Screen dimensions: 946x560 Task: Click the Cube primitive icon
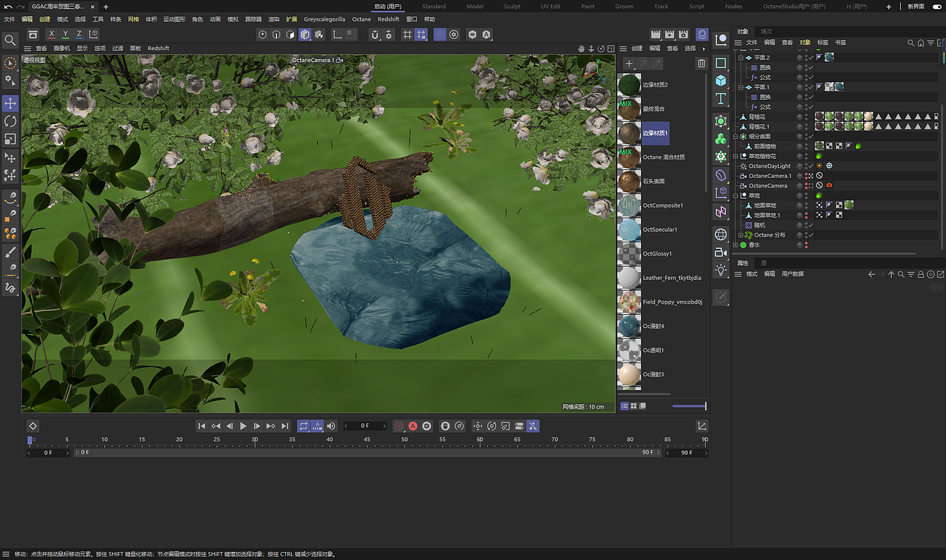[x=721, y=81]
